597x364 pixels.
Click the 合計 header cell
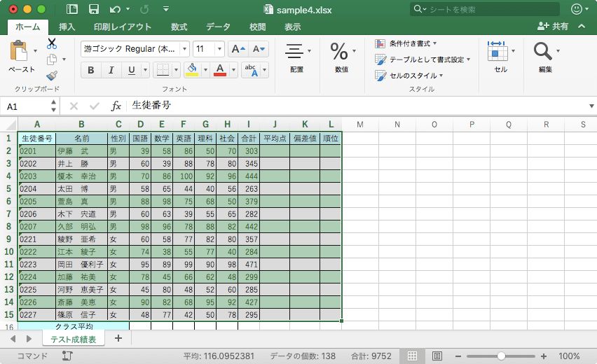pyautogui.click(x=249, y=139)
